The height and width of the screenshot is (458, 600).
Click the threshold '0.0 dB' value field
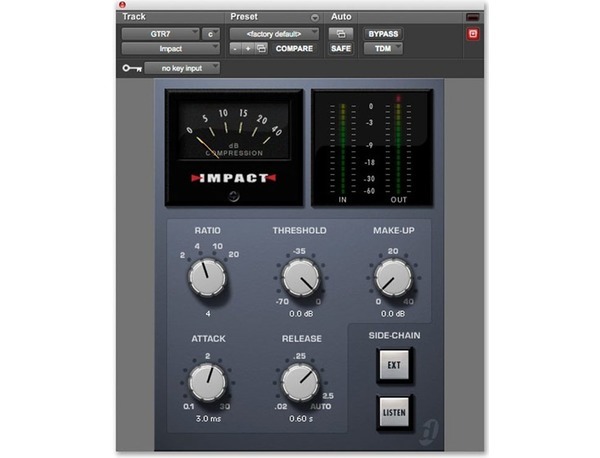click(301, 314)
